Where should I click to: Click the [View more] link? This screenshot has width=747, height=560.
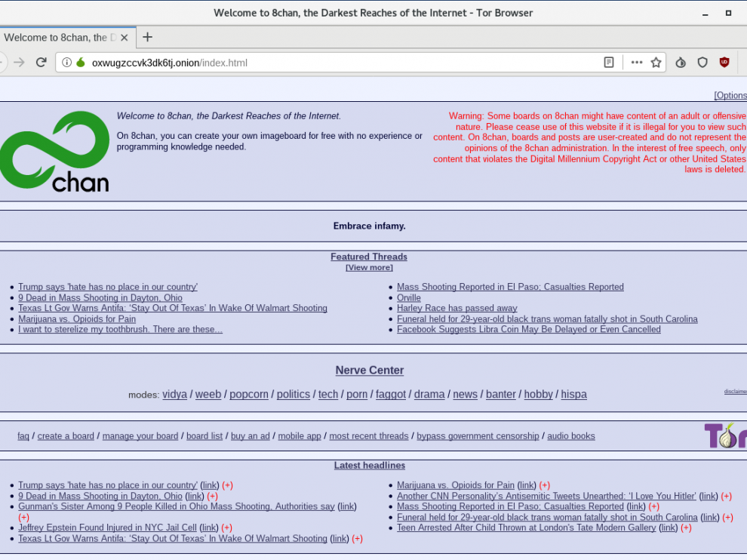pyautogui.click(x=369, y=267)
